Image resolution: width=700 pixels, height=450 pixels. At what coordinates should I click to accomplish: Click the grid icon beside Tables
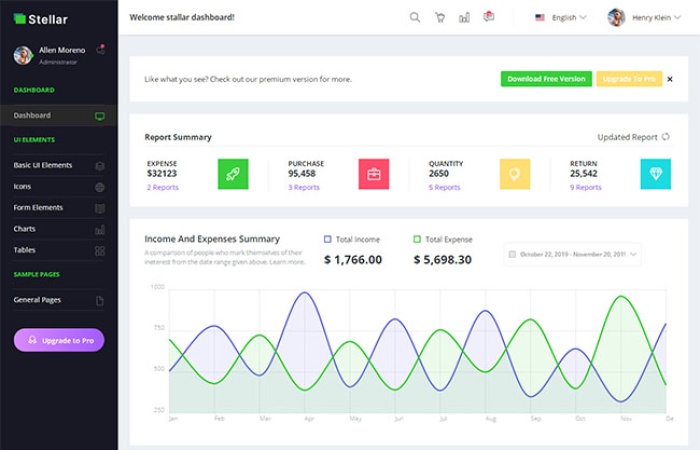[x=100, y=251]
